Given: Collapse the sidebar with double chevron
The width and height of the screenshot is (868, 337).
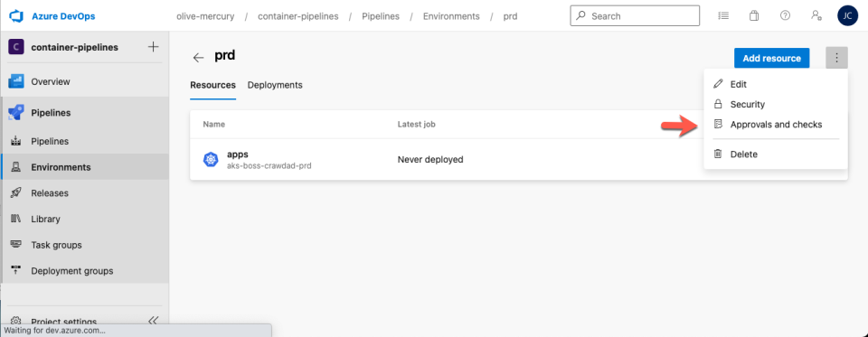Looking at the screenshot, I should (154, 321).
